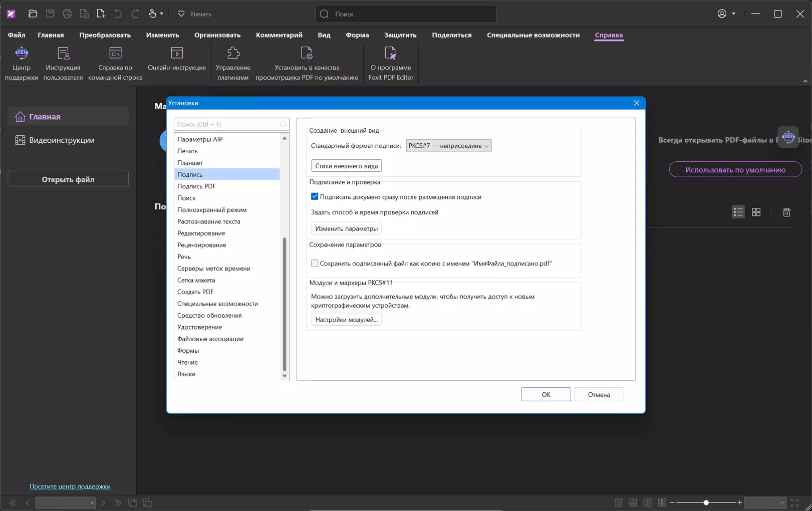The height and width of the screenshot is (511, 812).
Task: Open the Online Tutorial icon
Action: pos(177,53)
